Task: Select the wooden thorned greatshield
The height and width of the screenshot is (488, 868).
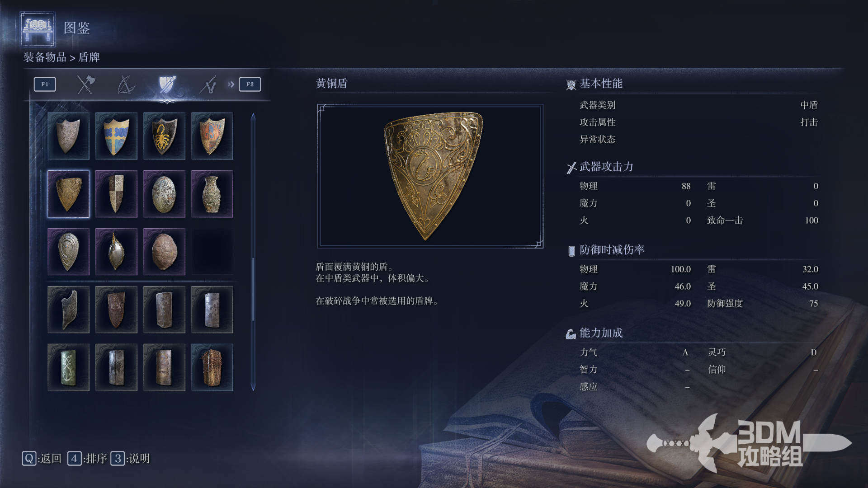Action: [212, 367]
